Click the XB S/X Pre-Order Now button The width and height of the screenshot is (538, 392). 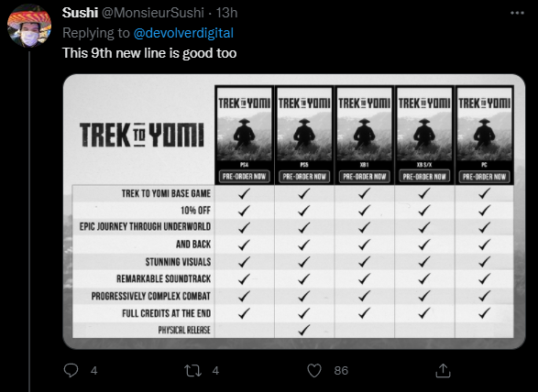424,177
